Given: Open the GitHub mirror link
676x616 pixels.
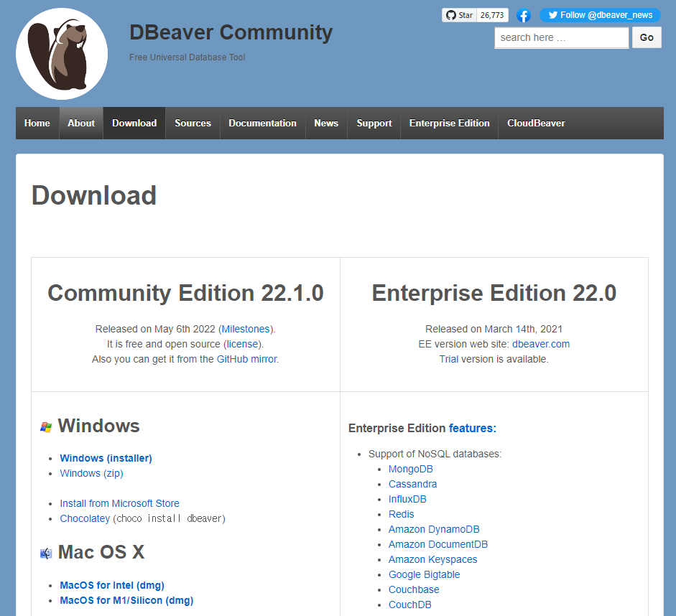Looking at the screenshot, I should tap(246, 359).
